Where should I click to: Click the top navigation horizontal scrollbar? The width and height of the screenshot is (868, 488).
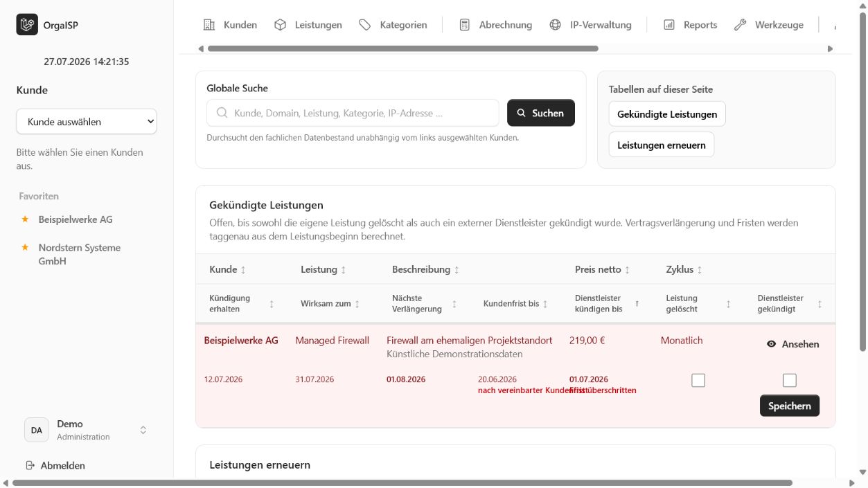pyautogui.click(x=403, y=48)
